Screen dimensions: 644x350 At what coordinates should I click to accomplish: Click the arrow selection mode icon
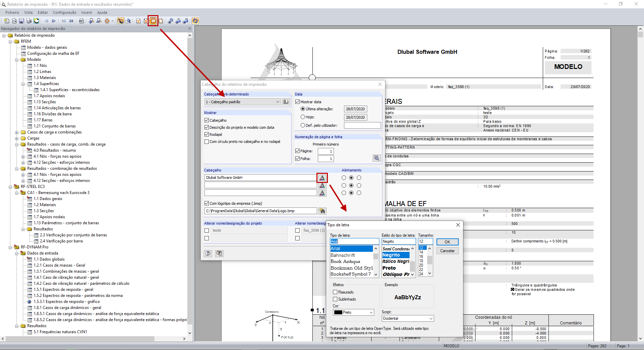[x=128, y=21]
